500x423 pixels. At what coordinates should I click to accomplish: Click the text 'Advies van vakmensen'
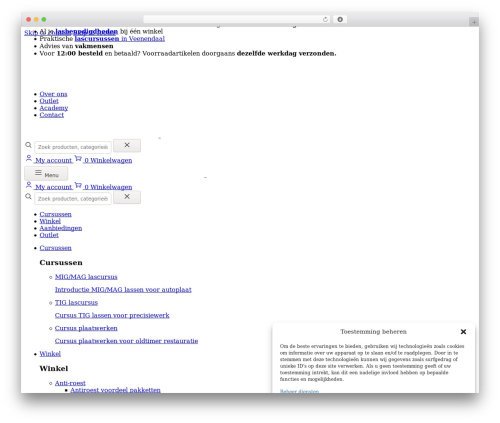pos(76,46)
